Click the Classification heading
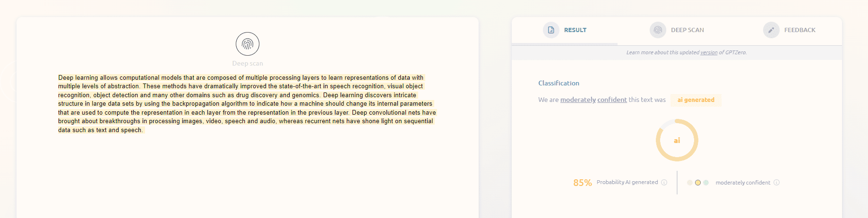This screenshot has width=868, height=218. click(x=559, y=83)
